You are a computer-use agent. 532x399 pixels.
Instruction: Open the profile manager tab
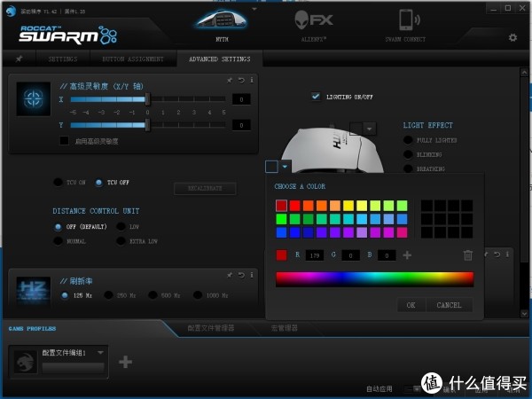point(211,328)
